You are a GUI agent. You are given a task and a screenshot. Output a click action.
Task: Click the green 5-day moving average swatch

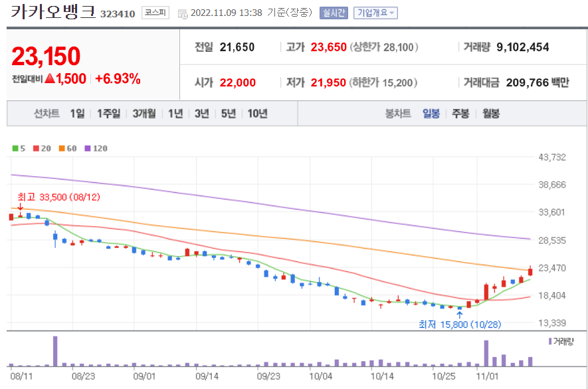click(15, 149)
